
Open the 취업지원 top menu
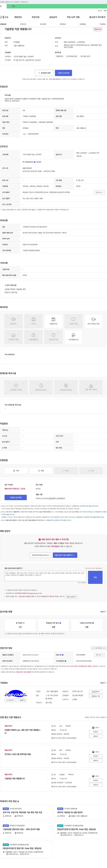35,17
